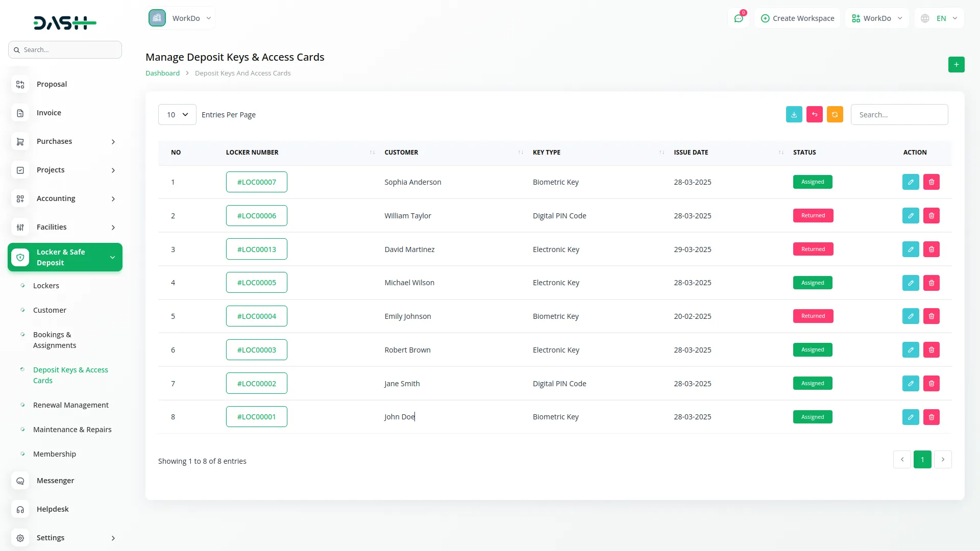Open the Dashboard breadcrumb link
980x551 pixels.
tap(162, 73)
